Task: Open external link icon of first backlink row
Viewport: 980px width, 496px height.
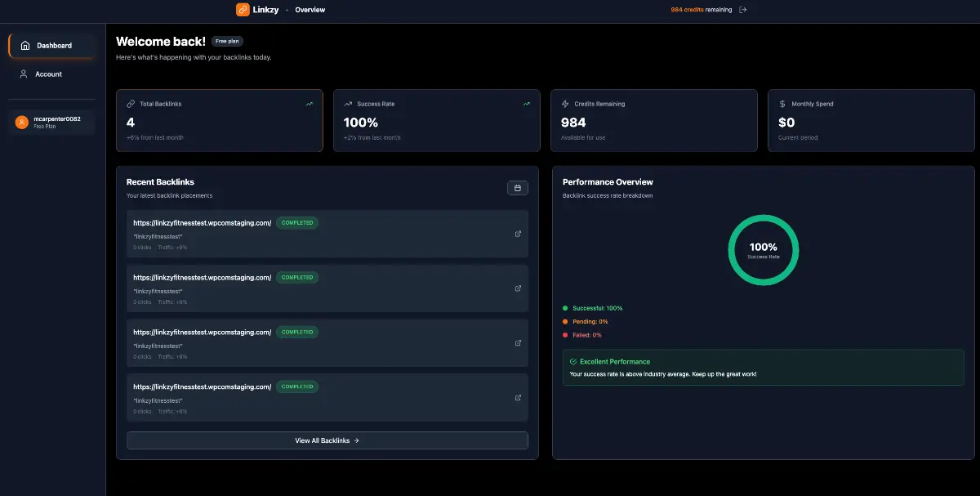Action: tap(518, 234)
